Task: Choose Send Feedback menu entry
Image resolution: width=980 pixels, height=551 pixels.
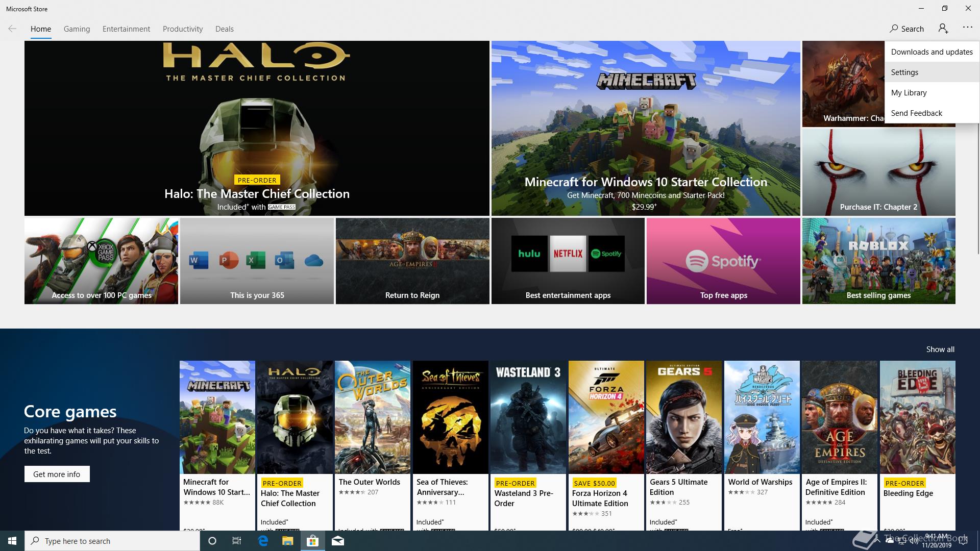Action: click(932, 113)
